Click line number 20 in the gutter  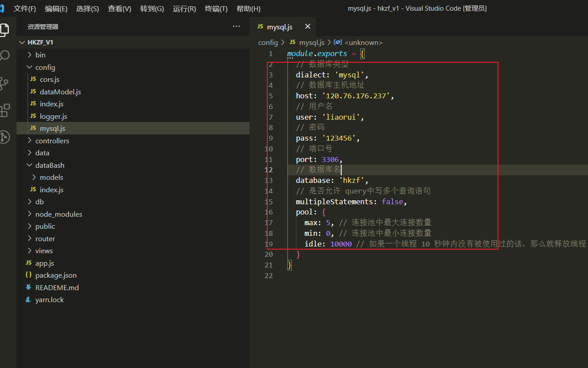click(x=268, y=255)
